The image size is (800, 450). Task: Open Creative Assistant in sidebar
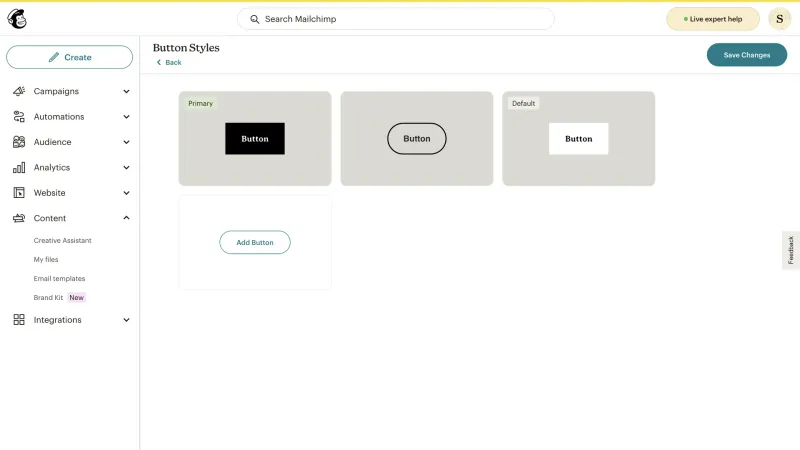pyautogui.click(x=62, y=240)
